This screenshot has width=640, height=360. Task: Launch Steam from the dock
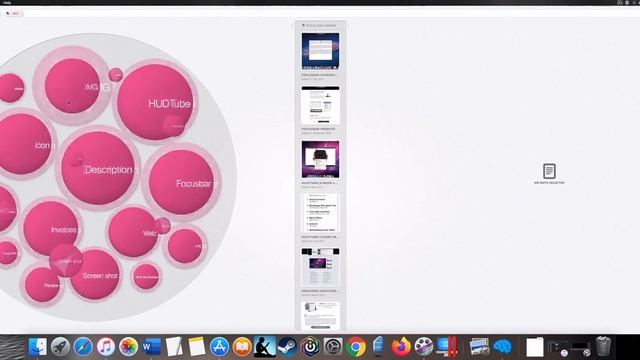[x=287, y=347]
